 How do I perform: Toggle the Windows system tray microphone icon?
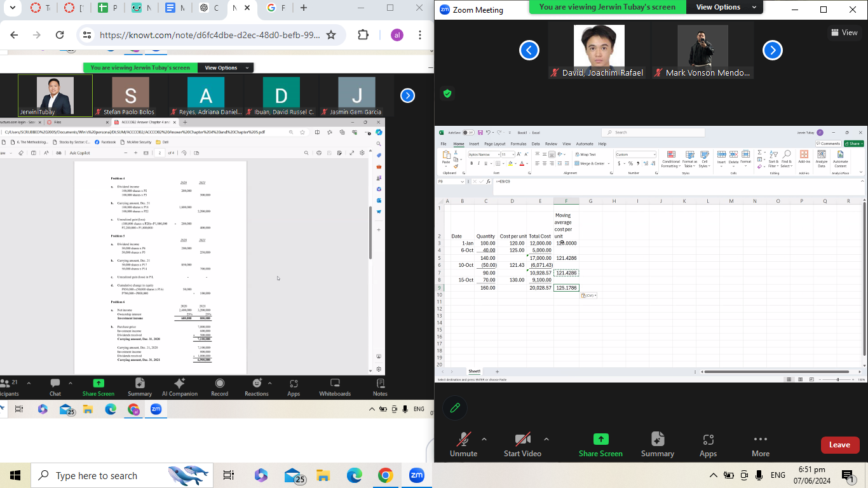[759, 475]
